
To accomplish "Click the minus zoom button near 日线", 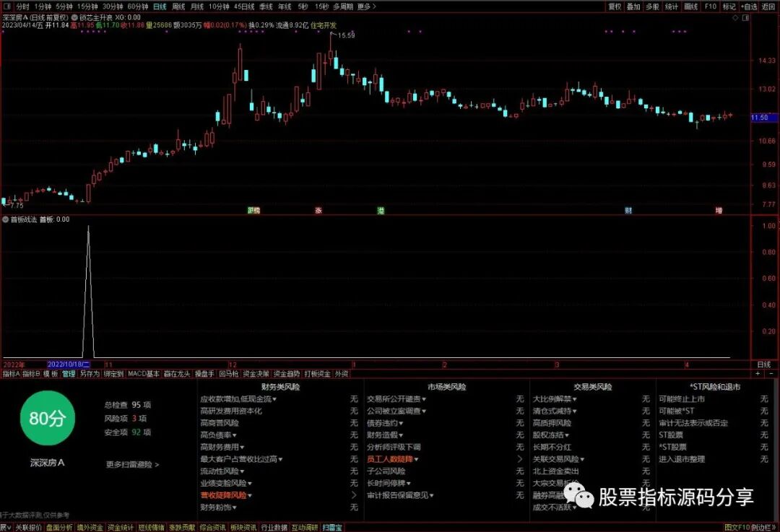I will (771, 373).
